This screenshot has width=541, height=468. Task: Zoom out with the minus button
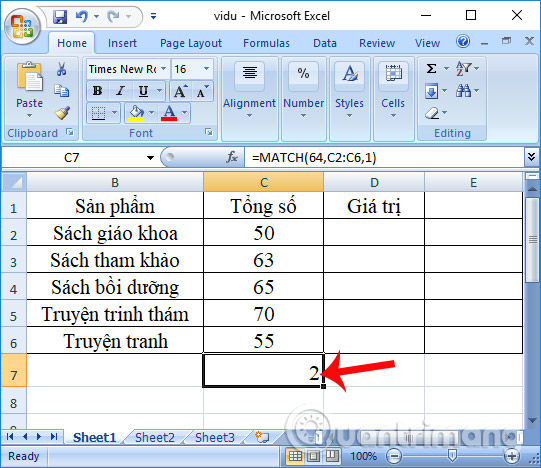pyautogui.click(x=394, y=456)
